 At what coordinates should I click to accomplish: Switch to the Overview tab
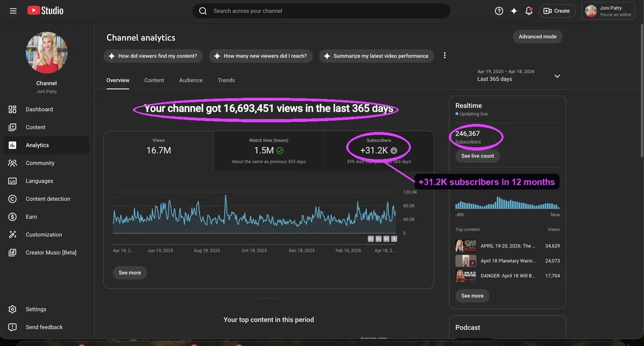pyautogui.click(x=118, y=80)
